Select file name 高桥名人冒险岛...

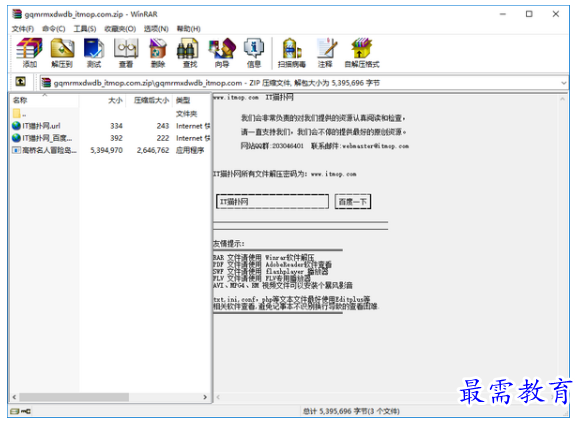coord(49,150)
